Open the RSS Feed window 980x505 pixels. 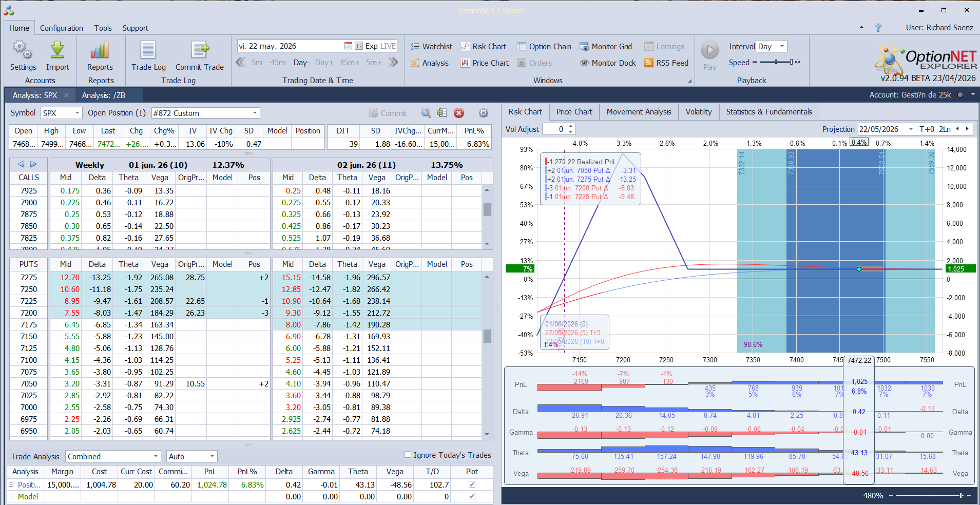[x=666, y=63]
